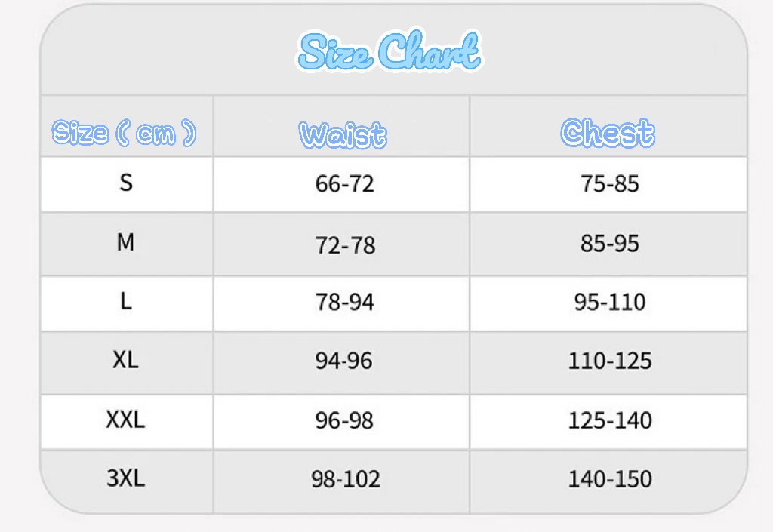Image resolution: width=773 pixels, height=532 pixels.
Task: Select the 95-110 chest value
Action: click(x=609, y=302)
